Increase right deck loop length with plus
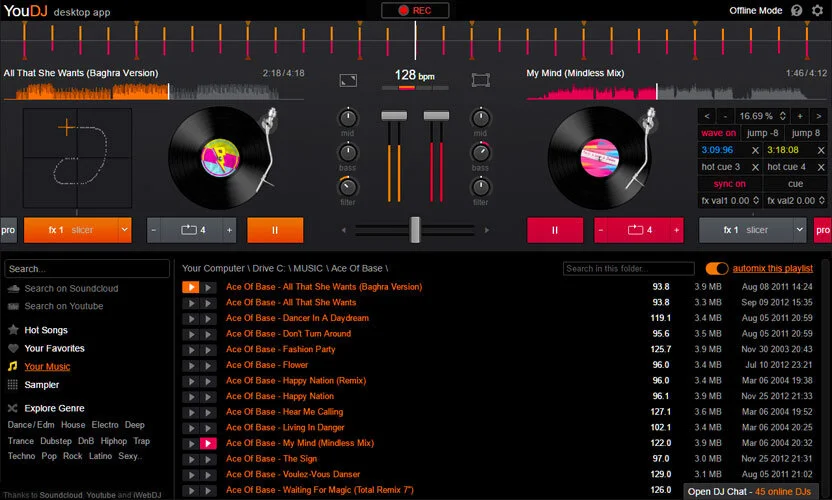The image size is (832, 500). point(677,230)
